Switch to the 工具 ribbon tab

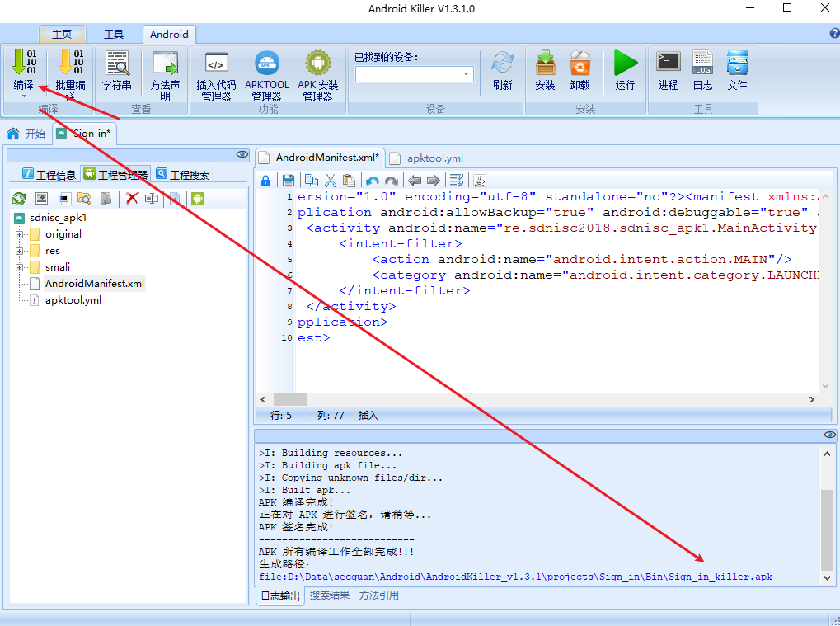point(115,34)
